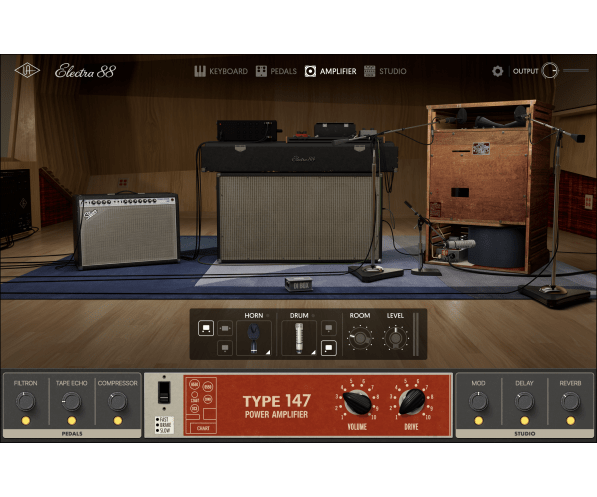Toggle the Compressor LED
The height and width of the screenshot is (497, 597).
[x=118, y=421]
